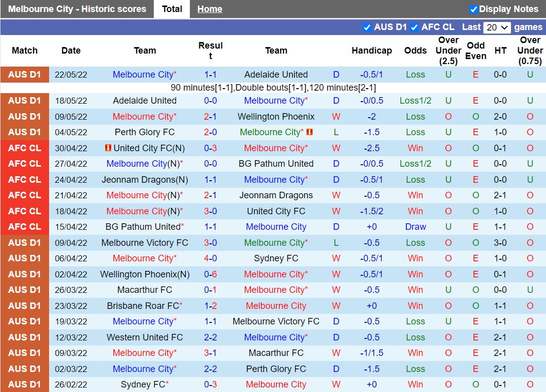Uncheck the AUS D1 league filter
Screen dimensions: 546x392
(x=367, y=27)
